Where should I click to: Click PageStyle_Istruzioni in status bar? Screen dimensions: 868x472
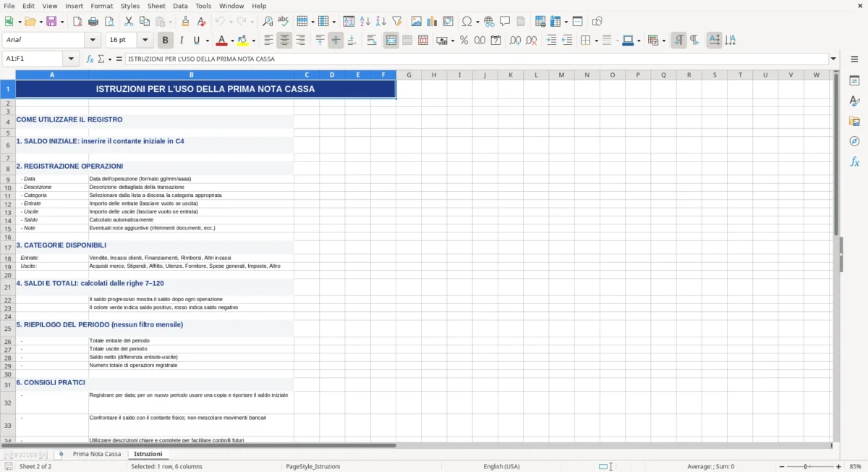[313, 466]
